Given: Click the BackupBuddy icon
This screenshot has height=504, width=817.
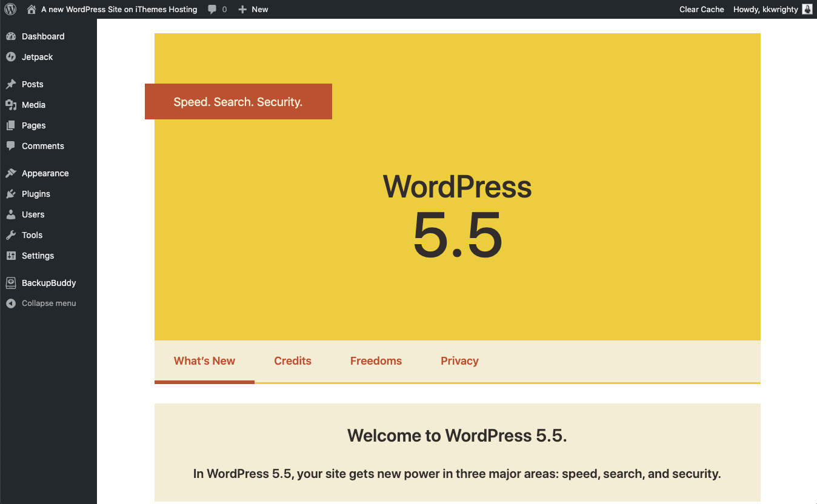Looking at the screenshot, I should [x=11, y=283].
